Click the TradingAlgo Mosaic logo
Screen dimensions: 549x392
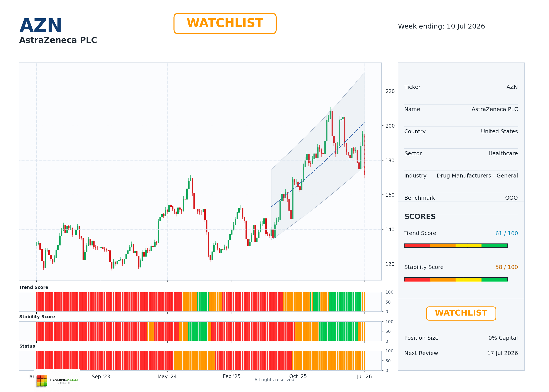(57, 381)
